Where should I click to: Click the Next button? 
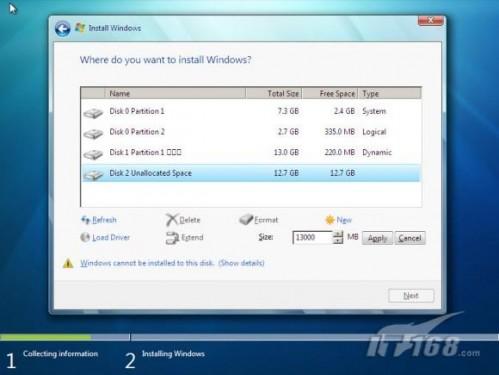pos(411,296)
